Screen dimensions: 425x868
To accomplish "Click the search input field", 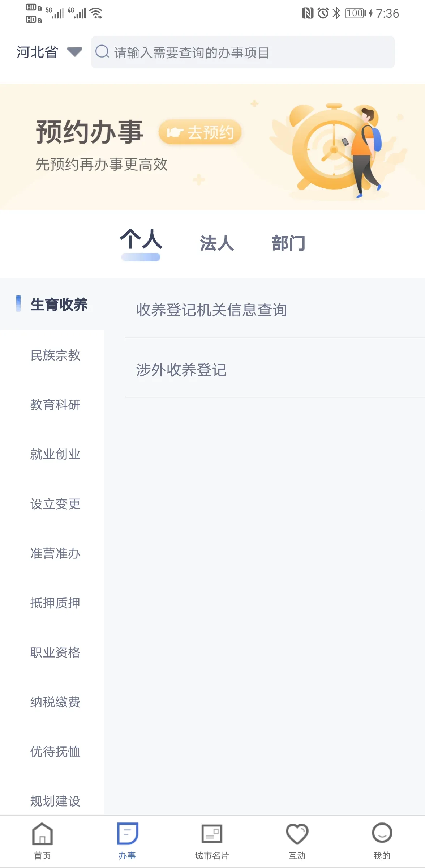I will pyautogui.click(x=243, y=52).
